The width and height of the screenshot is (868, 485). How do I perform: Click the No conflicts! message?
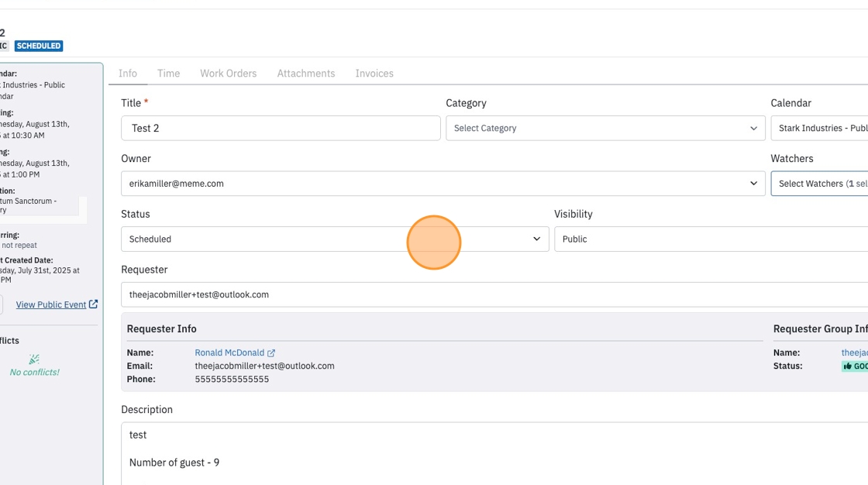34,372
